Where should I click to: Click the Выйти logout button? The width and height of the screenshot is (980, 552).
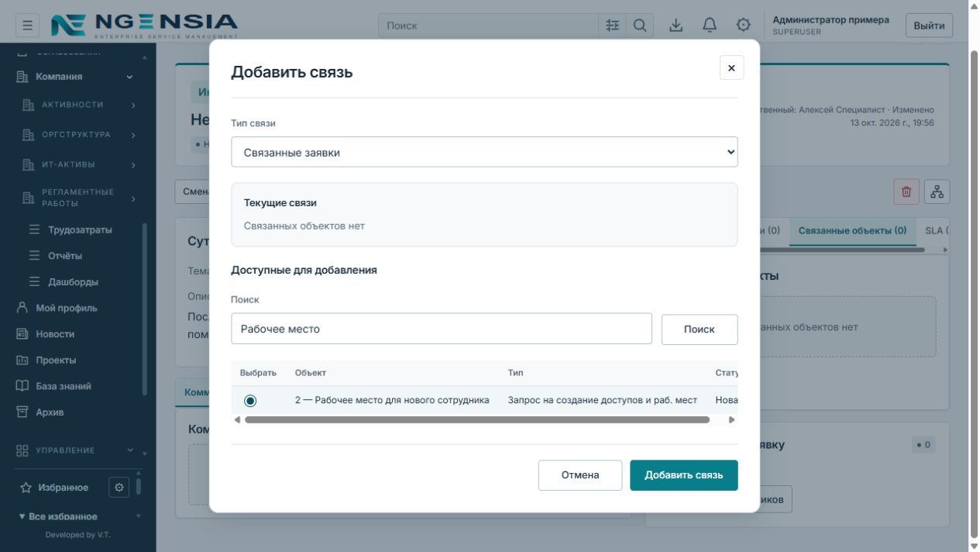(929, 26)
